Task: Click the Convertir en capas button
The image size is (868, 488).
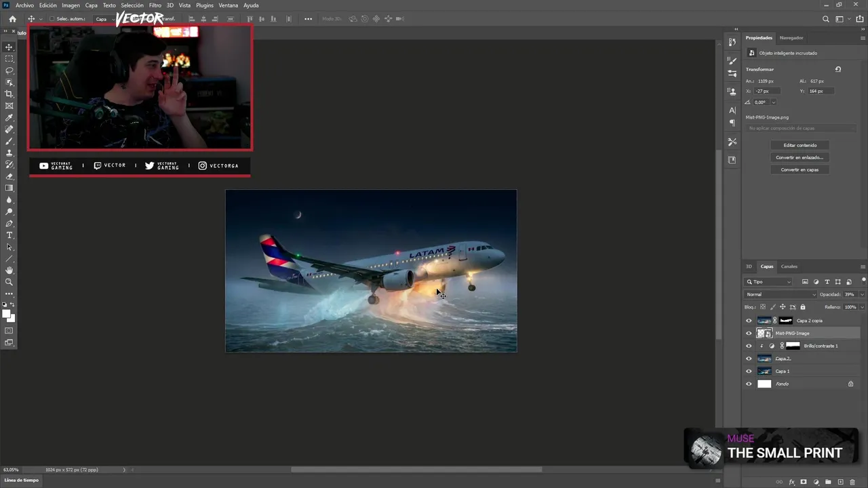Action: point(800,169)
